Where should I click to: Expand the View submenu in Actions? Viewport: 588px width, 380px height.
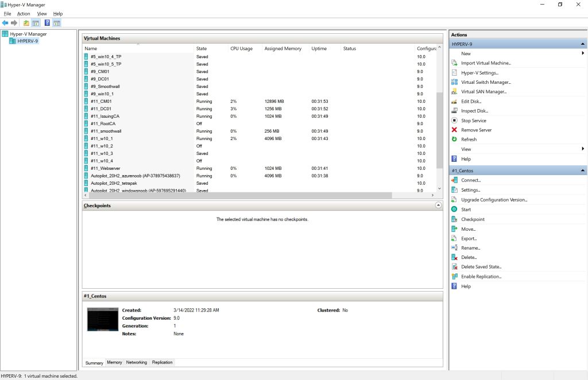click(x=583, y=149)
